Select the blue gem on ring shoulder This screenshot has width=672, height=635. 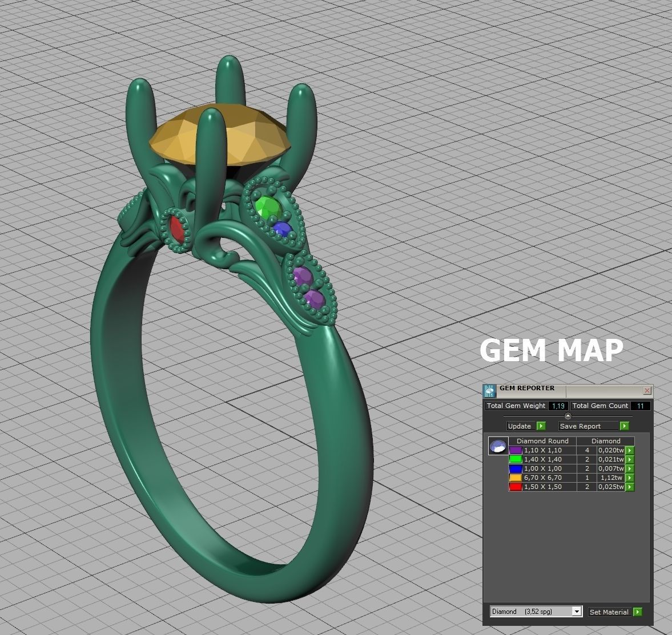pyautogui.click(x=281, y=229)
